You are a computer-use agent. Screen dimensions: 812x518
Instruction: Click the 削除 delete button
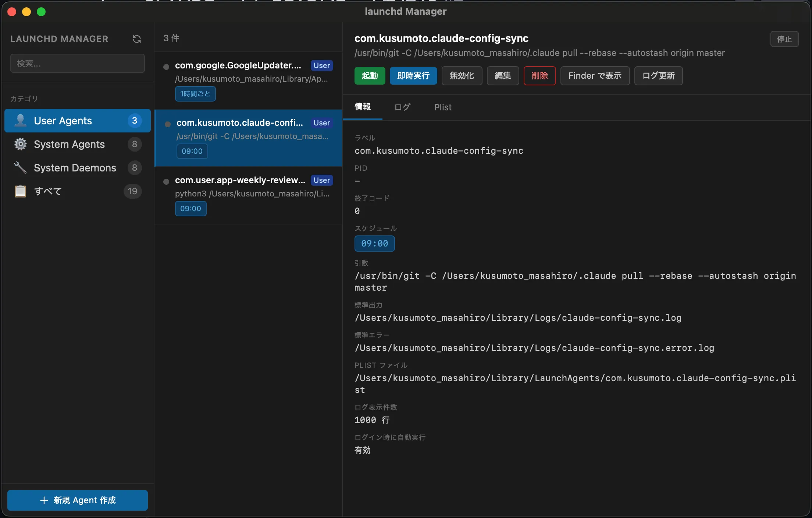540,76
